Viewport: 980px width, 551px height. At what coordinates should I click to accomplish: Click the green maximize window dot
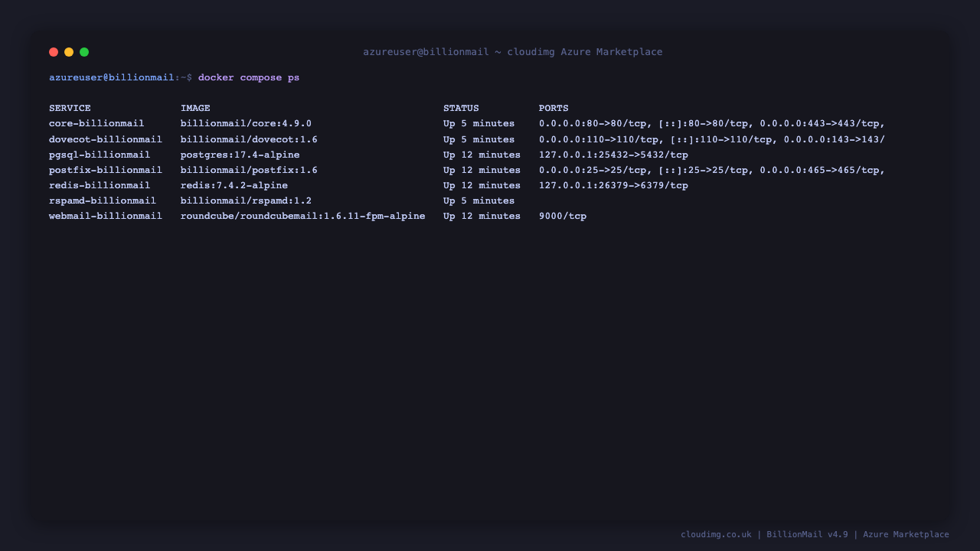(84, 52)
